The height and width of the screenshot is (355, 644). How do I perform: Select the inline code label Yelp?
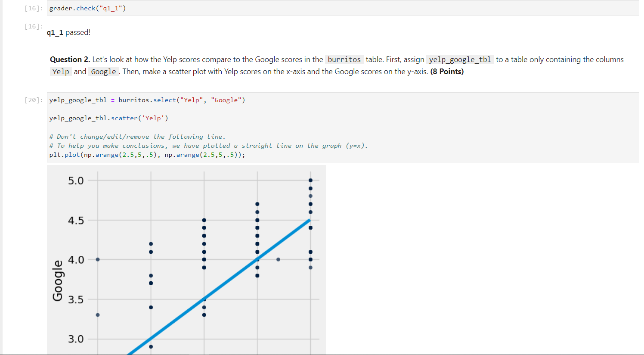click(x=60, y=72)
